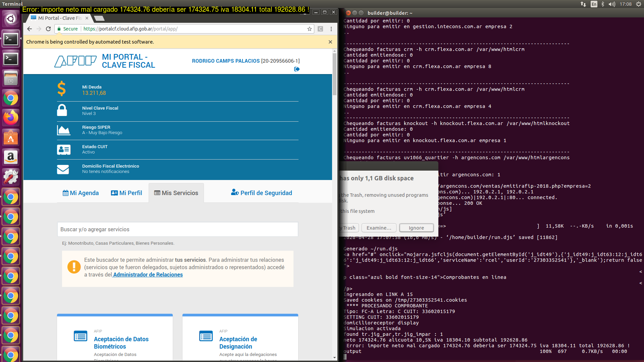Viewport: 644px width, 362px height.
Task: Reload the AFIP portal page
Action: click(48, 29)
